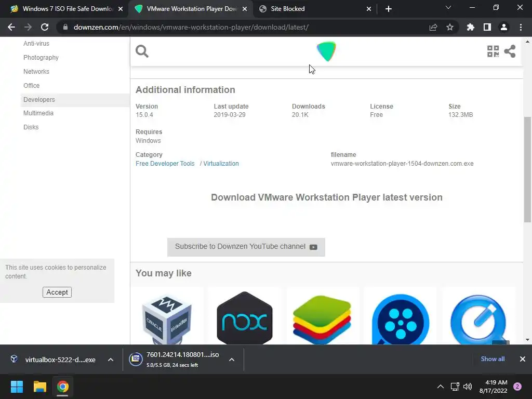The width and height of the screenshot is (532, 399).
Task: Open the Photography category
Action: click(41, 58)
